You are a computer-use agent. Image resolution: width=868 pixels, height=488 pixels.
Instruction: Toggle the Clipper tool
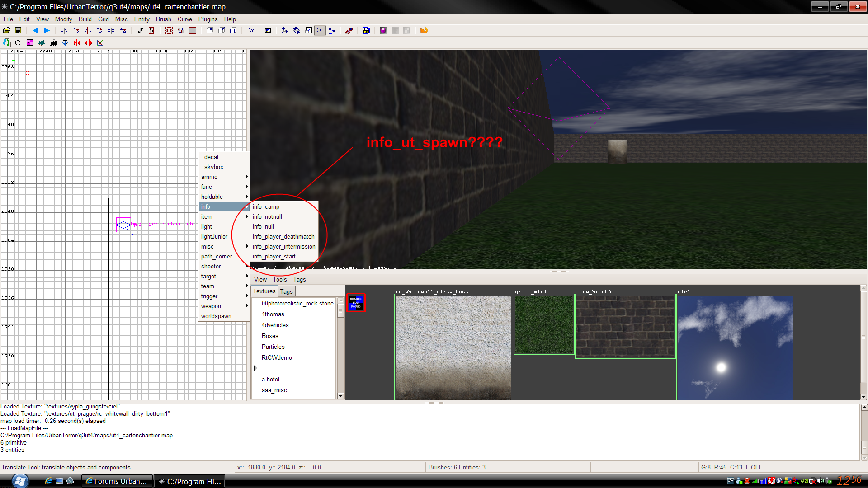pos(332,30)
